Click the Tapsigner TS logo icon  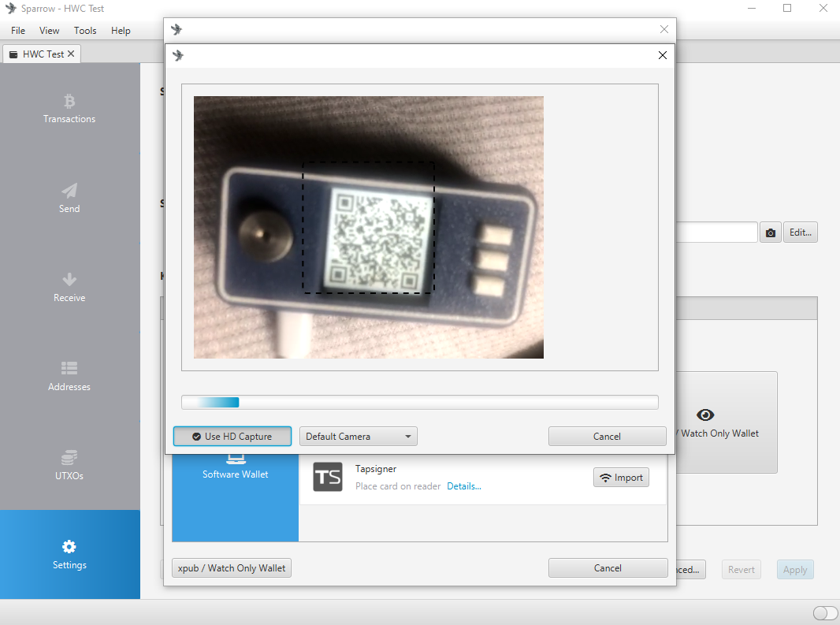327,477
